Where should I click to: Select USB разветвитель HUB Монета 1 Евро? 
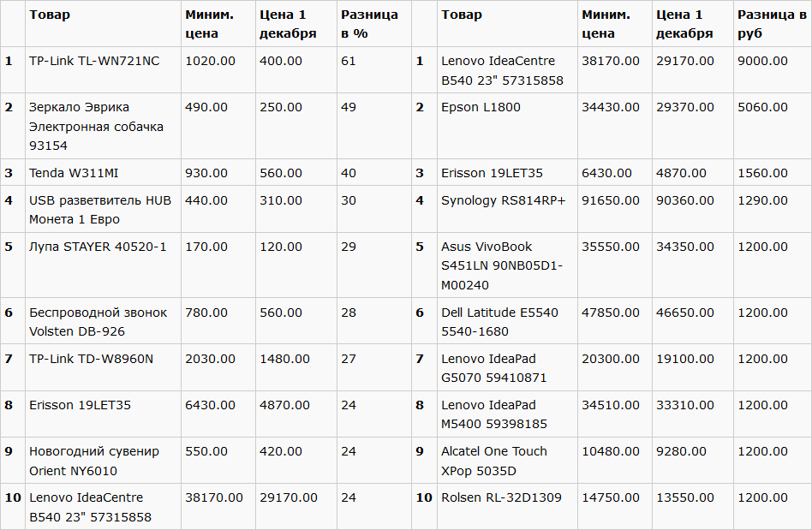(x=100, y=209)
